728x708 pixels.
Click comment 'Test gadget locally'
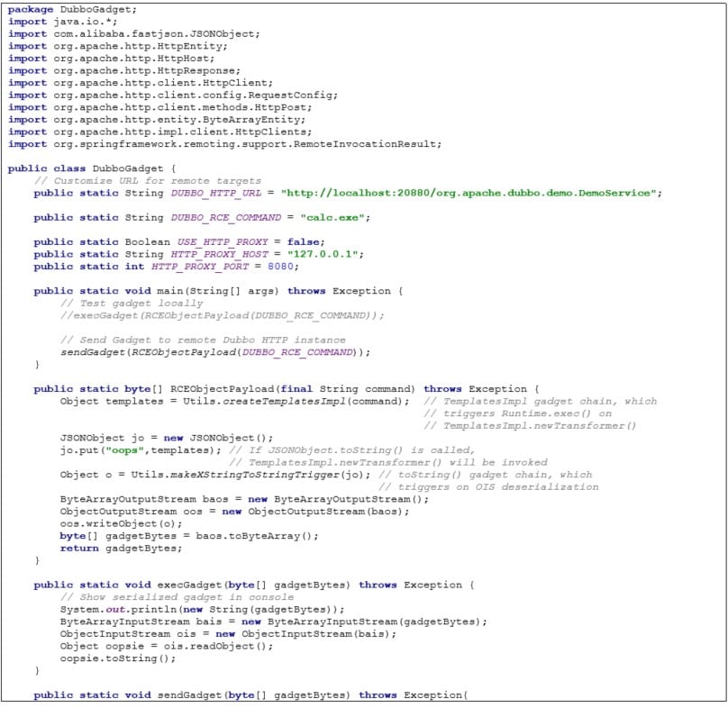click(132, 304)
